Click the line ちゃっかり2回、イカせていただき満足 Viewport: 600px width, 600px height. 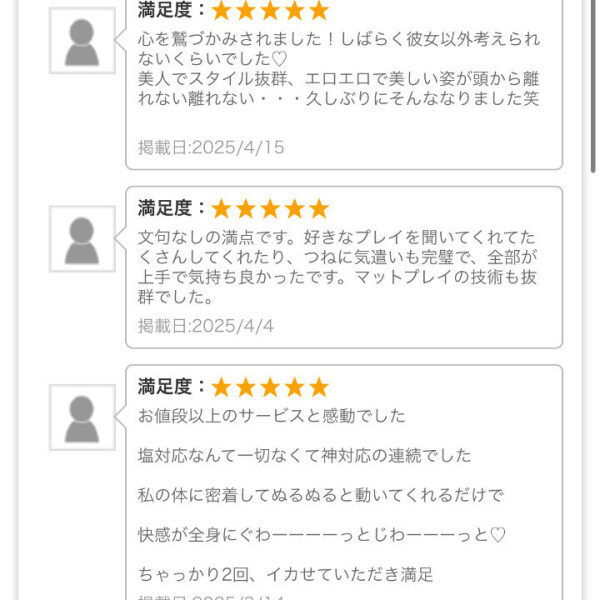point(285,575)
